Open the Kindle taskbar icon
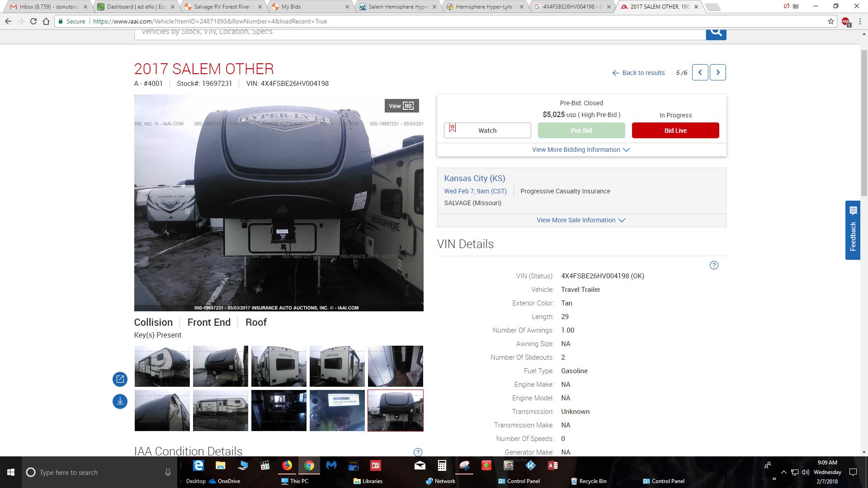Image resolution: width=868 pixels, height=488 pixels. 354,465
